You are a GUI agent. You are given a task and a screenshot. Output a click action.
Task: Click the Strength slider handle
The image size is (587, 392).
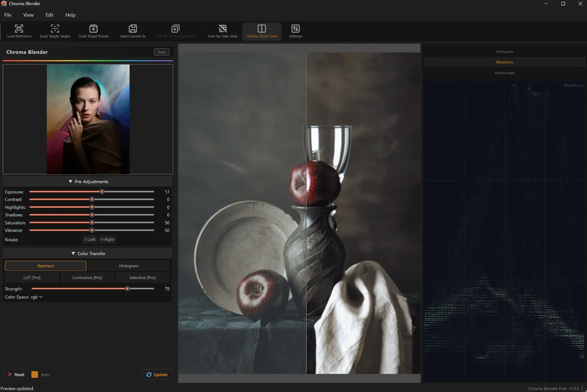pyautogui.click(x=127, y=289)
